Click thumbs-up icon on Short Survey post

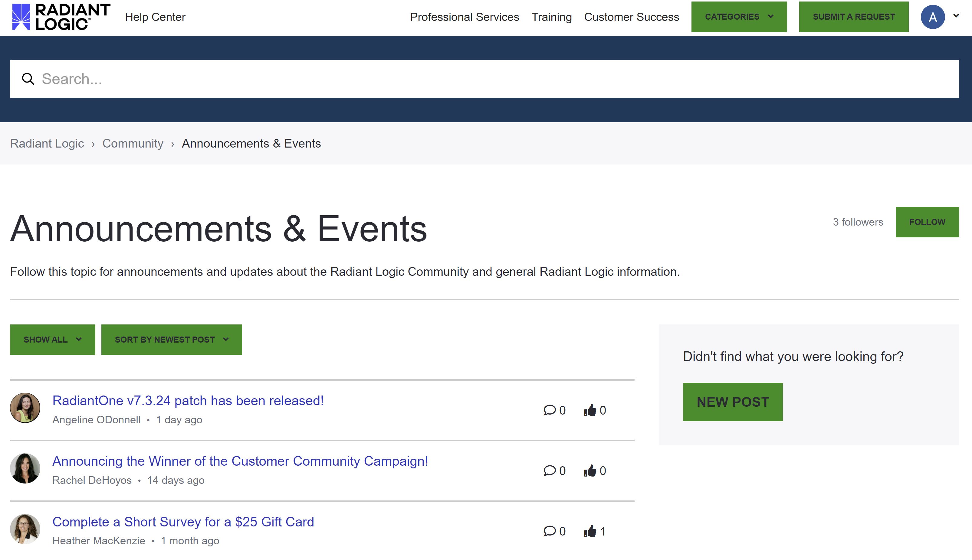point(590,531)
